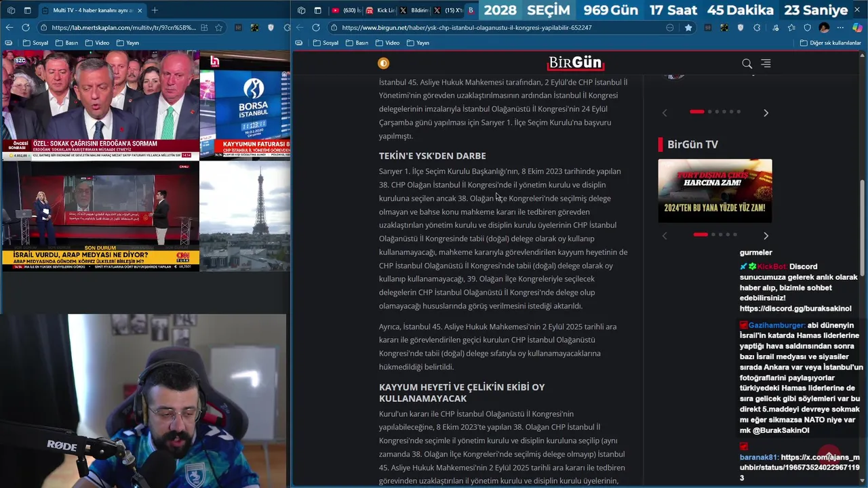
Task: Show previous slide in top sidebar carousel
Action: pyautogui.click(x=665, y=113)
